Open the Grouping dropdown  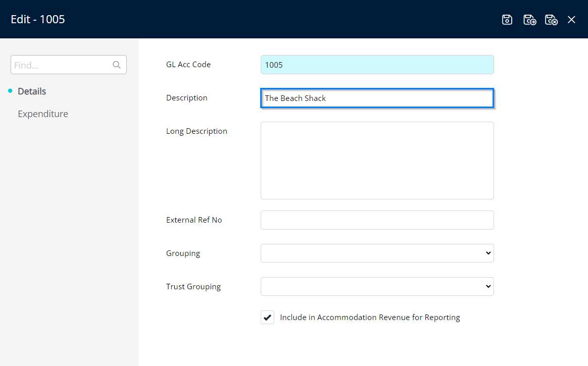pyautogui.click(x=377, y=253)
